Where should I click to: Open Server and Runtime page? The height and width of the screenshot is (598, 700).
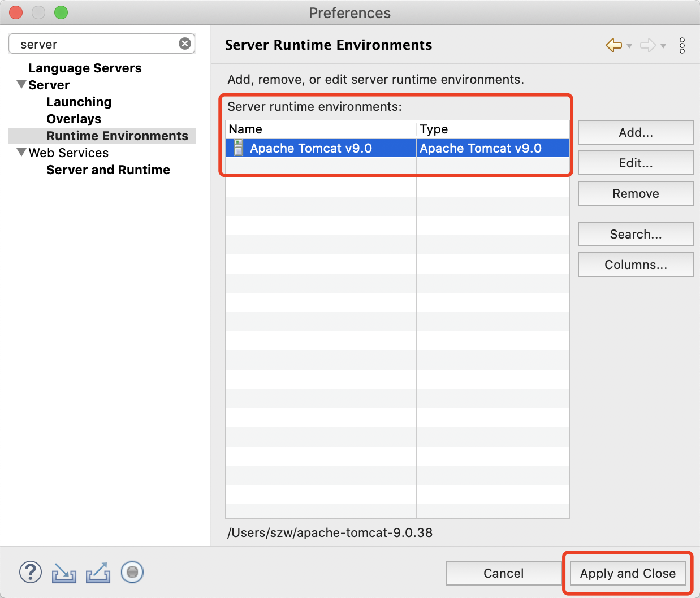click(109, 170)
